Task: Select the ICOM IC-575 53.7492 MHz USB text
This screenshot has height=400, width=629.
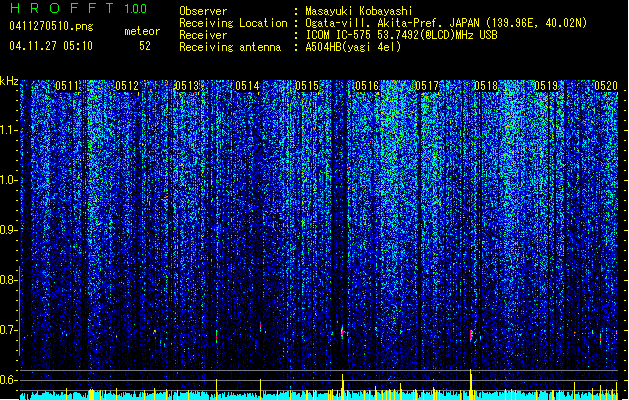Action: point(401,35)
